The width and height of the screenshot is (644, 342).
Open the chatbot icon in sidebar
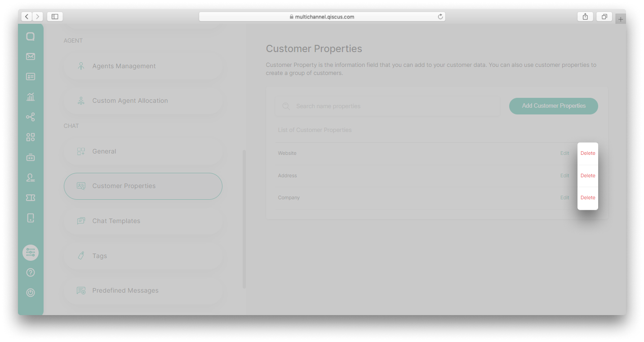click(31, 157)
